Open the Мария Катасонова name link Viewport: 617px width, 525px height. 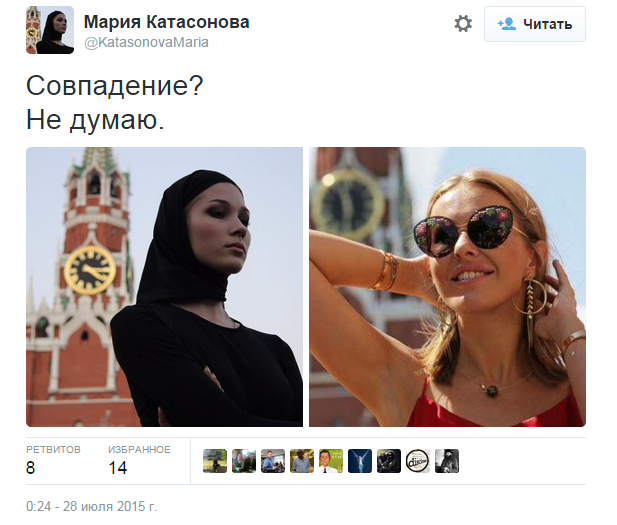click(x=166, y=22)
